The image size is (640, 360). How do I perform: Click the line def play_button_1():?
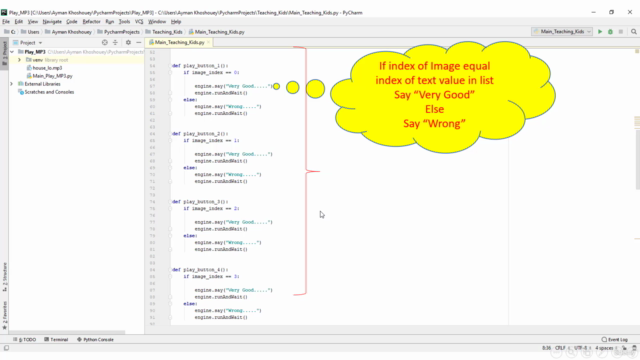coord(200,66)
